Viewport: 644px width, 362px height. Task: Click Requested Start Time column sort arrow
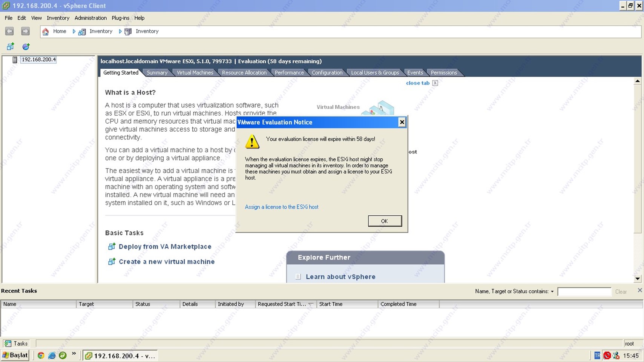[x=311, y=304]
